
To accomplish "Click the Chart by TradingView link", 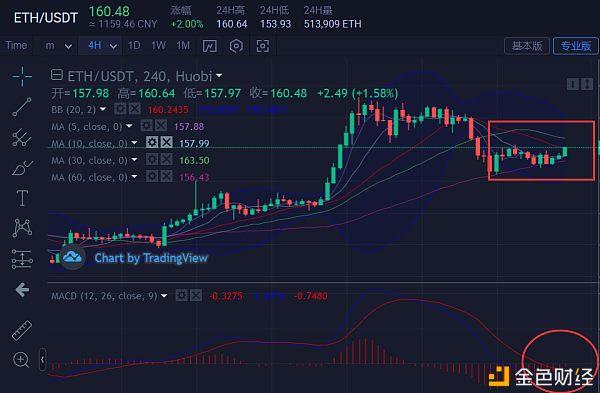I will [151, 258].
